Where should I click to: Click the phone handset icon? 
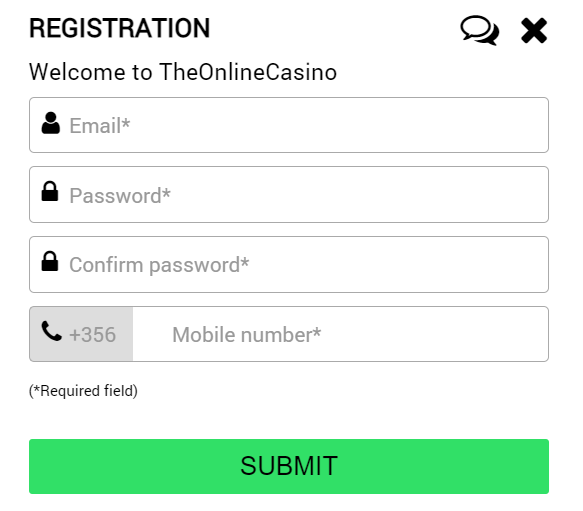(x=51, y=331)
